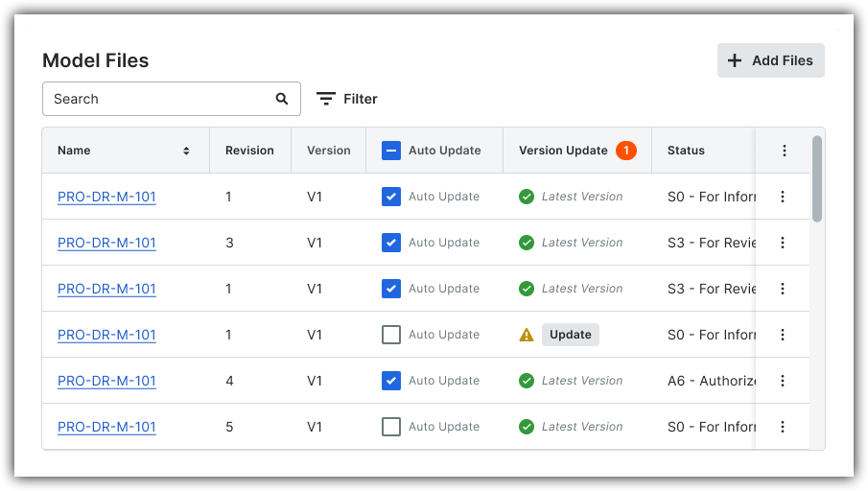Click green check icon in revision 3 row
Image resolution: width=868 pixels, height=491 pixels.
527,243
